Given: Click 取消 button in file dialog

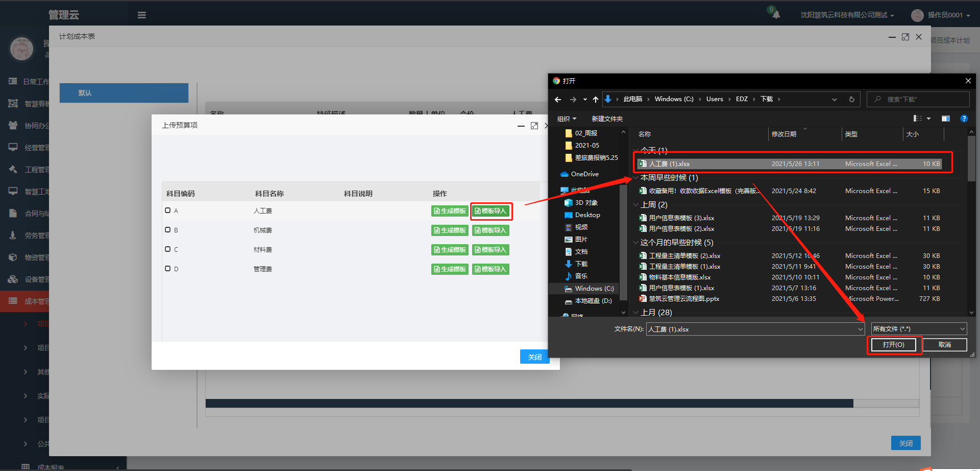Looking at the screenshot, I should (x=944, y=345).
